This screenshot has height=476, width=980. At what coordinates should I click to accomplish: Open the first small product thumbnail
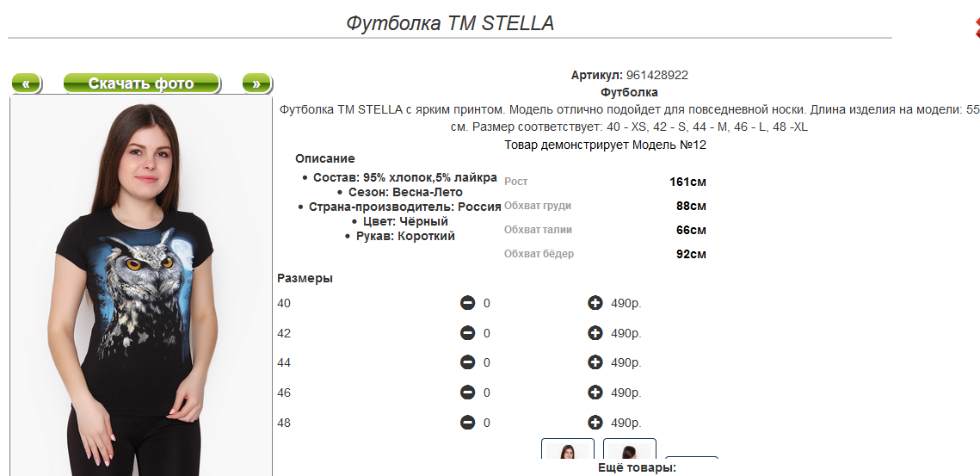(568, 449)
